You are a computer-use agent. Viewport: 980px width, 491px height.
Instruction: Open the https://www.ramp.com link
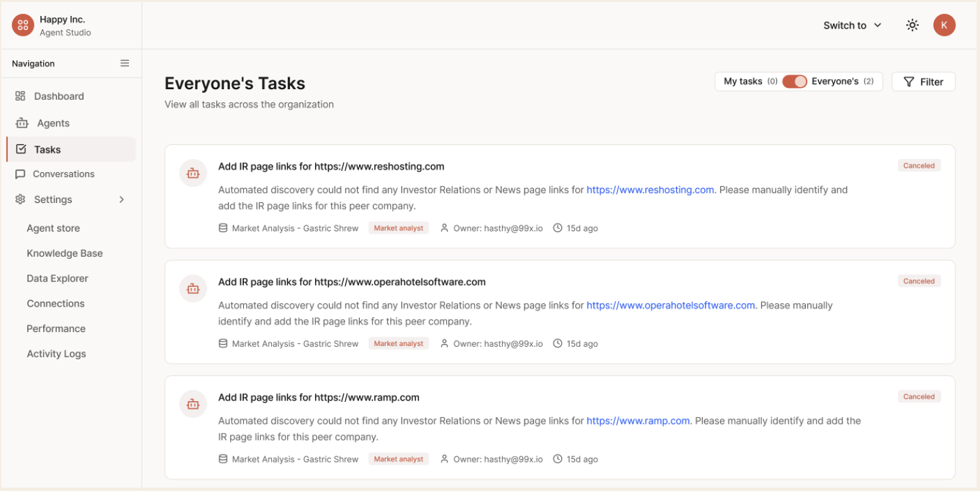click(x=637, y=420)
